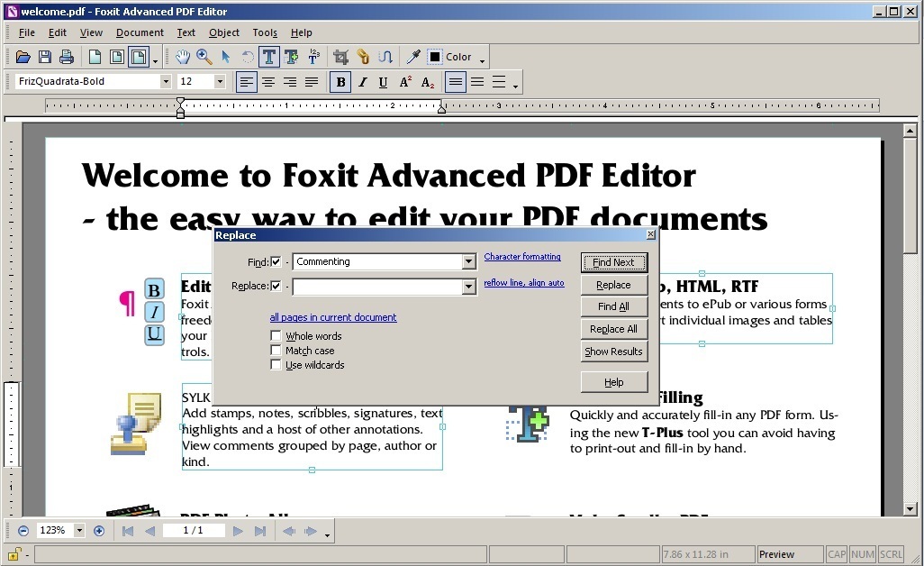
Task: Expand the Find text history dropdown
Action: 468,262
